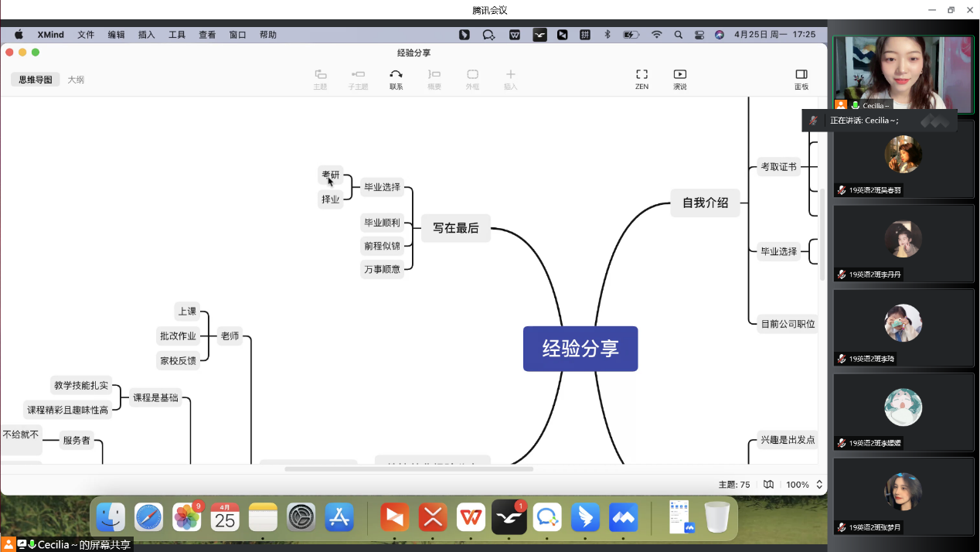The width and height of the screenshot is (980, 552).
Task: Open the map overview book icon
Action: [768, 485]
